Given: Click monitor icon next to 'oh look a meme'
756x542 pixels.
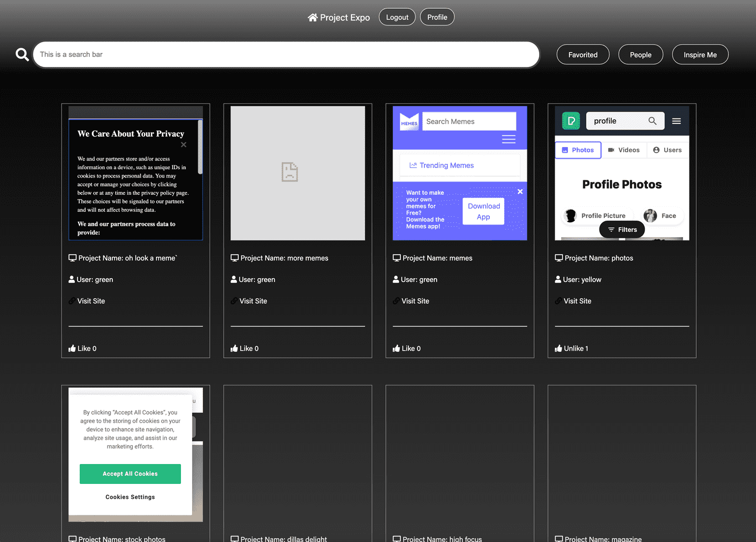Looking at the screenshot, I should point(73,258).
